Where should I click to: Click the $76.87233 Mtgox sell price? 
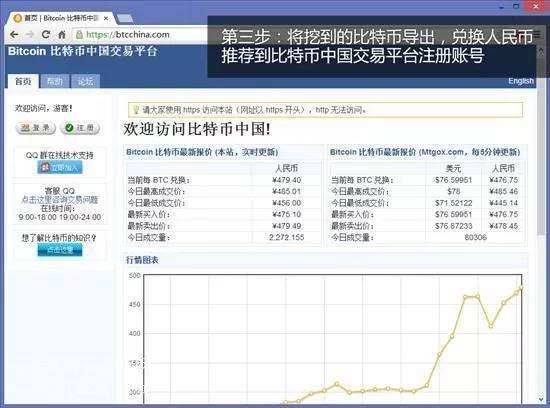pyautogui.click(x=454, y=226)
